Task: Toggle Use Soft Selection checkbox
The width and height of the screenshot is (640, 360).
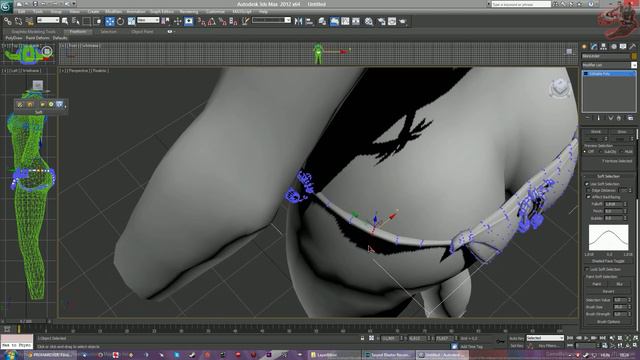Action: 587,184
